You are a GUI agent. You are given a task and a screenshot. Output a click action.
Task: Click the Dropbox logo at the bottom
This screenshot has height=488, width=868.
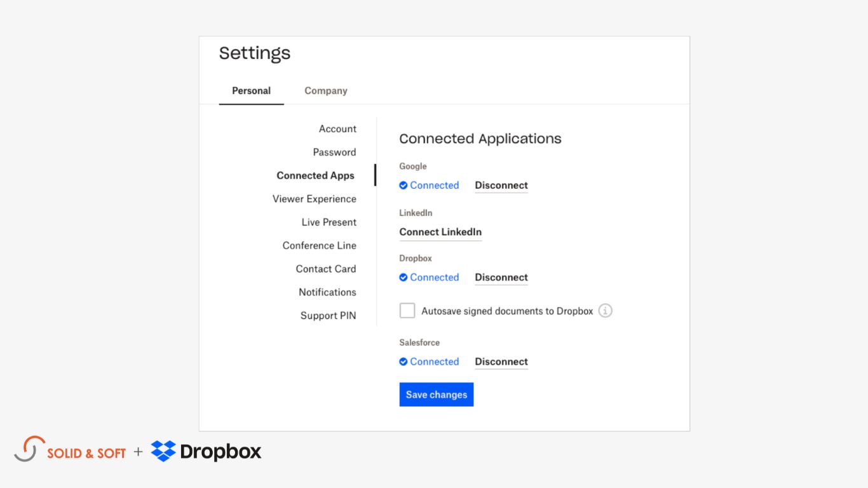205,452
